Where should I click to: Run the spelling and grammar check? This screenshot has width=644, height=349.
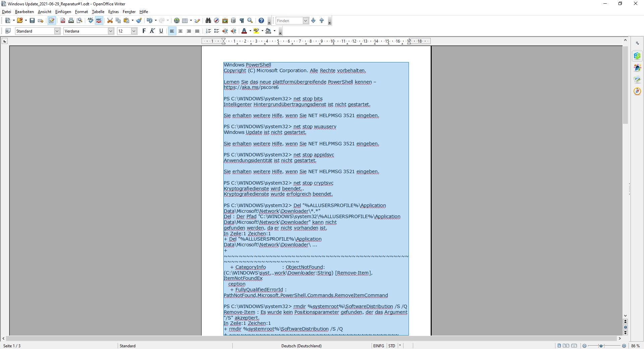click(x=91, y=21)
